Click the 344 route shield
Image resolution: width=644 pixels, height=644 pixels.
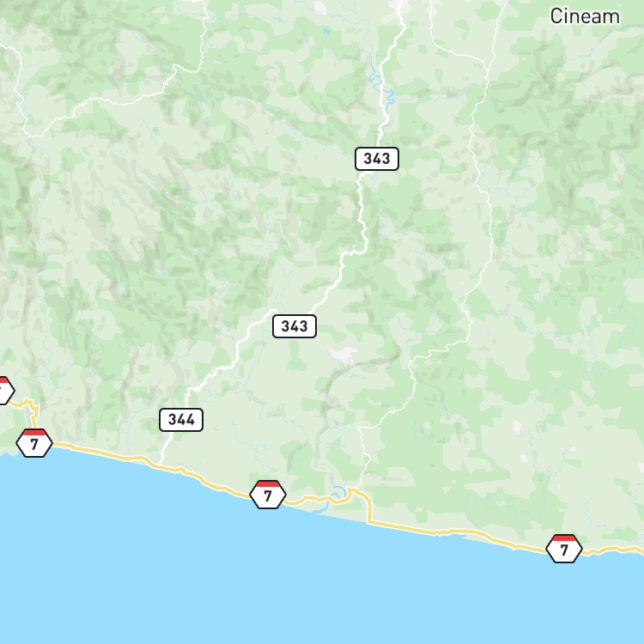(181, 420)
